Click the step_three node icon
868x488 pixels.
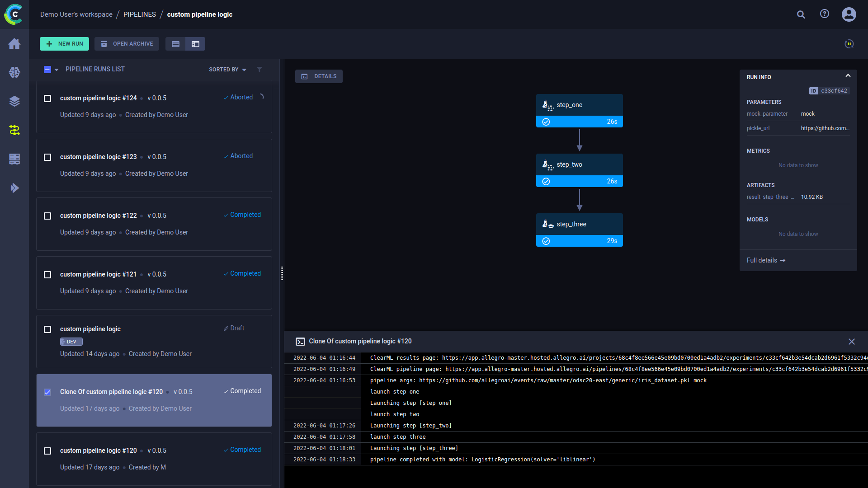click(547, 224)
